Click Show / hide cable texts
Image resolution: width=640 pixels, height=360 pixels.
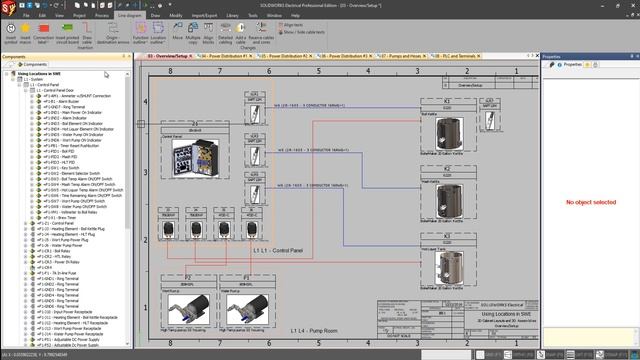pos(302,32)
